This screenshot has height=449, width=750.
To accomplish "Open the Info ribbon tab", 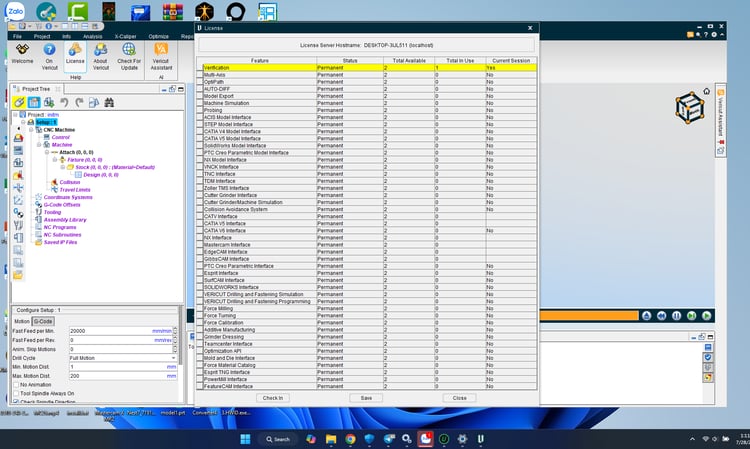I will (66, 36).
